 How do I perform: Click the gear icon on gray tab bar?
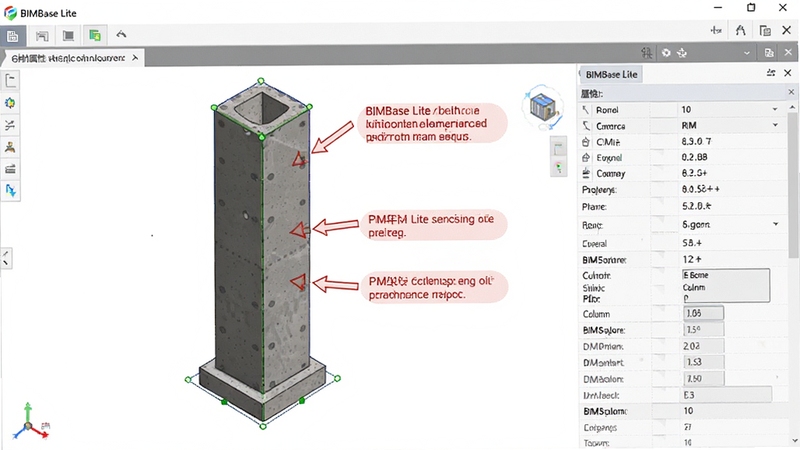coord(666,53)
